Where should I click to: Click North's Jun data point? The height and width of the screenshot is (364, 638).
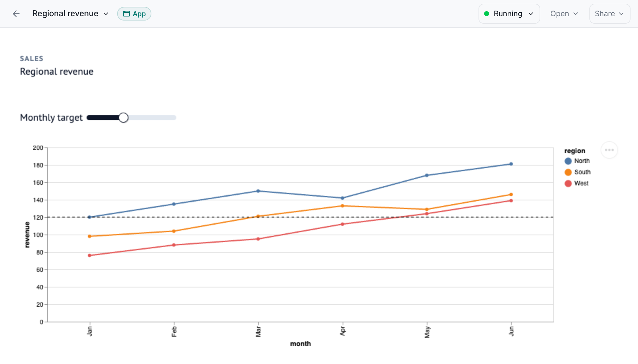point(511,164)
